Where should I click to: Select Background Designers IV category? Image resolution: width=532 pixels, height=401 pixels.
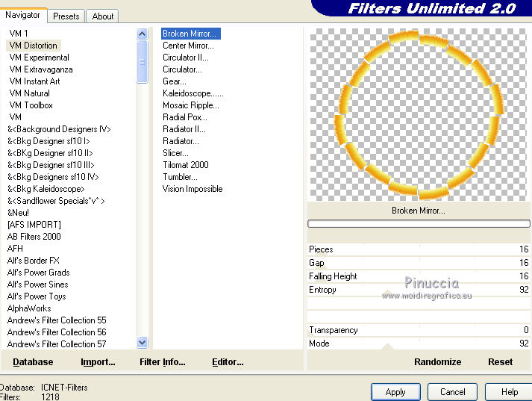coord(59,129)
